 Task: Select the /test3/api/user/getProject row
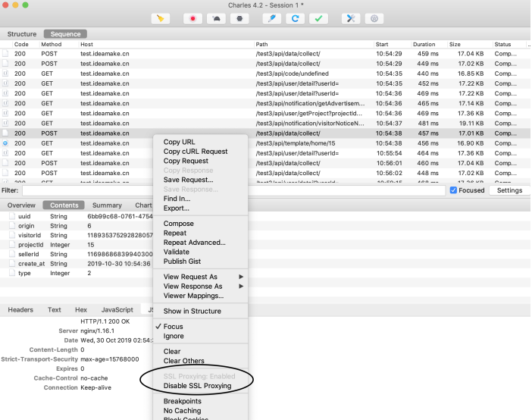point(265,114)
